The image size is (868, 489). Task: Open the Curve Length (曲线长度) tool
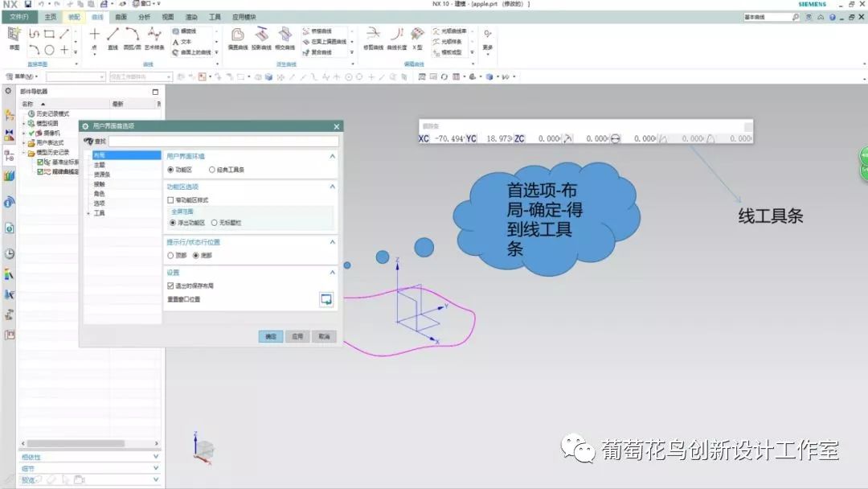pyautogui.click(x=396, y=39)
